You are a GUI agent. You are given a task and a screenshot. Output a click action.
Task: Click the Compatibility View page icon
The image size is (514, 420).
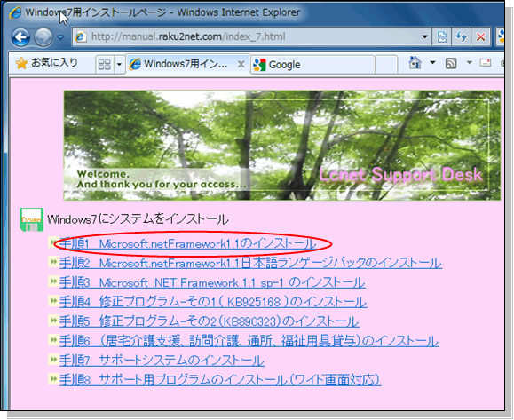441,36
